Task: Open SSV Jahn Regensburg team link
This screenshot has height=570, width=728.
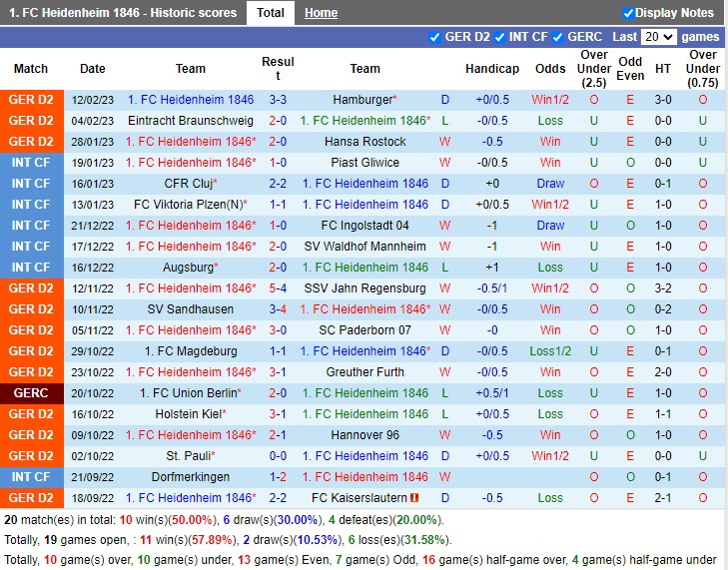Action: (x=364, y=288)
